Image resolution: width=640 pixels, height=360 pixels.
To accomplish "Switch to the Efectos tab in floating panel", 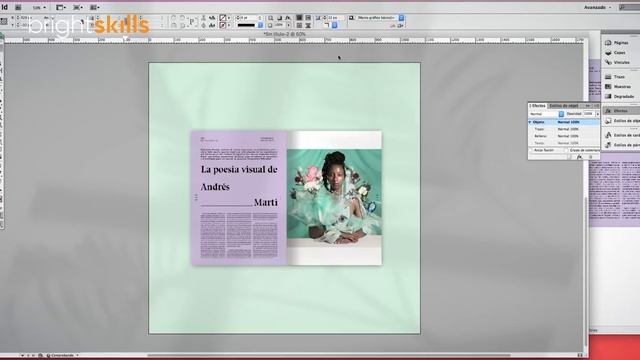I will 538,106.
